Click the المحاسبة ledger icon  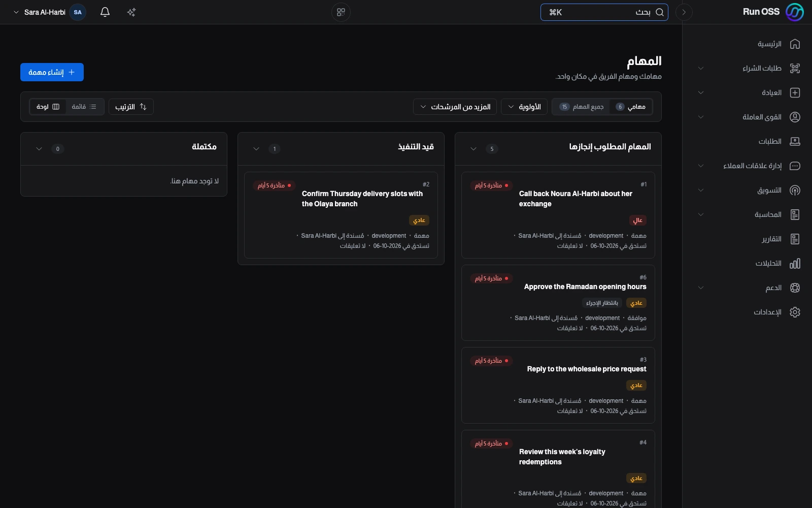click(795, 214)
